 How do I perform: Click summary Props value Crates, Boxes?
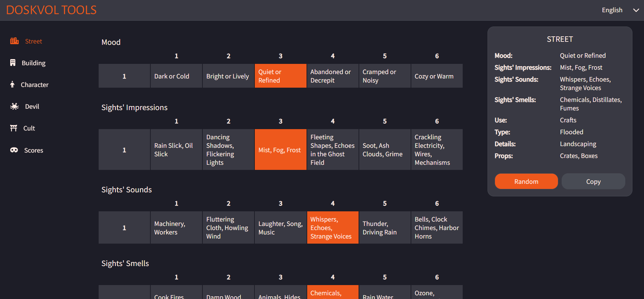[x=579, y=156]
